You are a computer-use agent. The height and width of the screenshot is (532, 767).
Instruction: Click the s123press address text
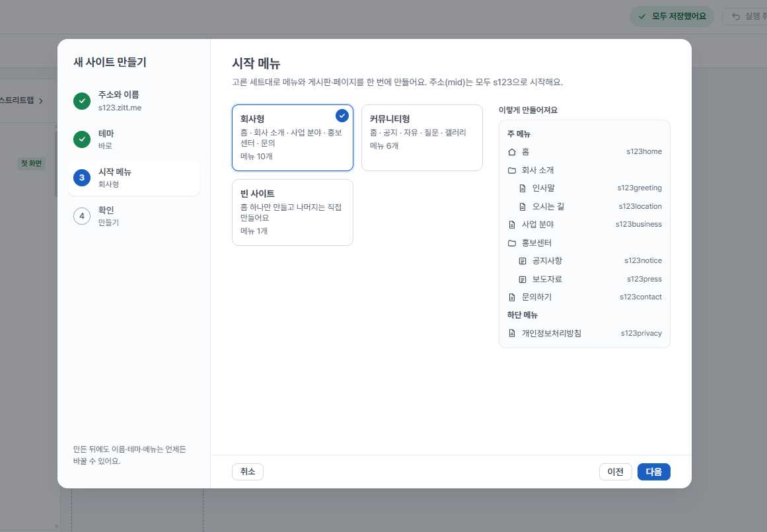click(644, 279)
